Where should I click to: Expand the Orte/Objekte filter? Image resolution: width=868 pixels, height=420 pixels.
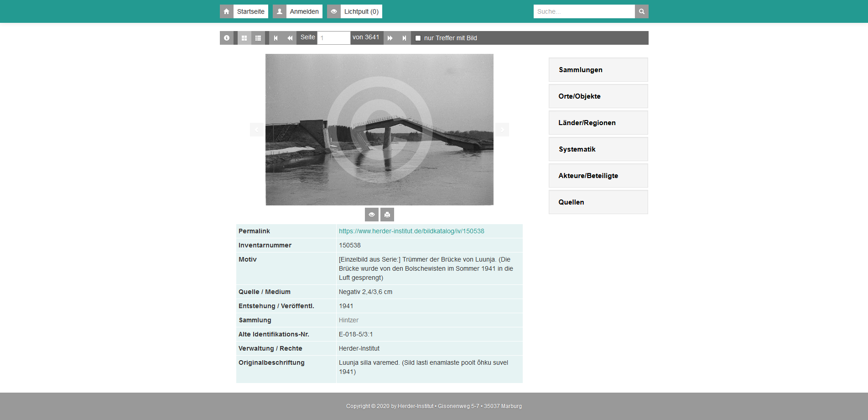click(x=598, y=96)
